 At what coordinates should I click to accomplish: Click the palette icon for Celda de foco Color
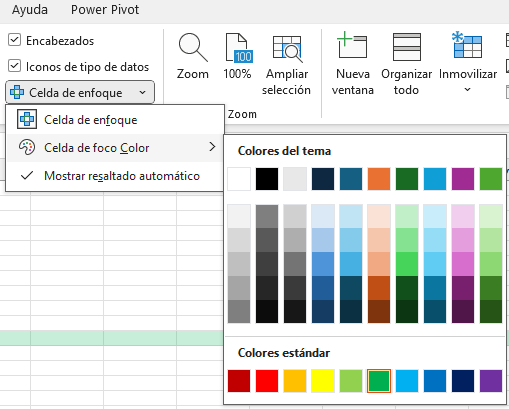point(27,147)
